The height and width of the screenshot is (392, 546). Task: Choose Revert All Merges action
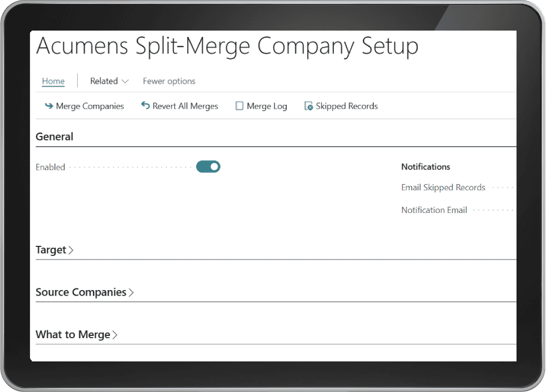click(179, 106)
